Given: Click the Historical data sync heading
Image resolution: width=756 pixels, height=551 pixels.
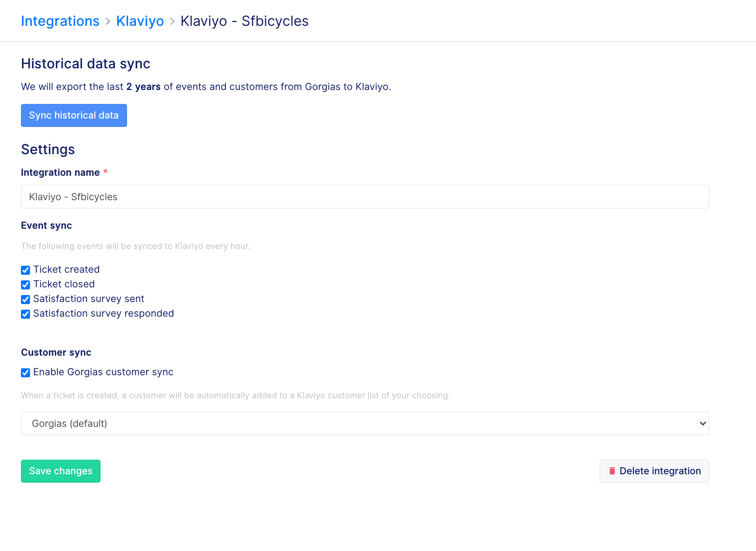Looking at the screenshot, I should pyautogui.click(x=86, y=64).
